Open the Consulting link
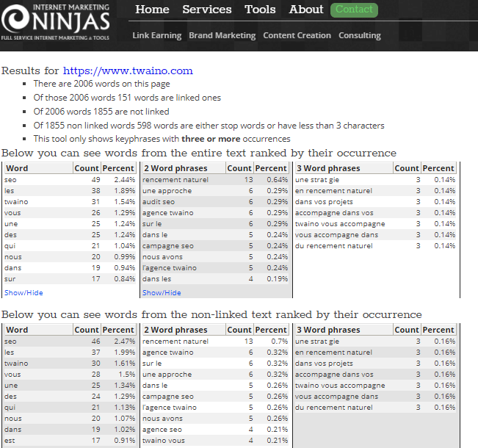The image size is (478, 448). tap(360, 36)
